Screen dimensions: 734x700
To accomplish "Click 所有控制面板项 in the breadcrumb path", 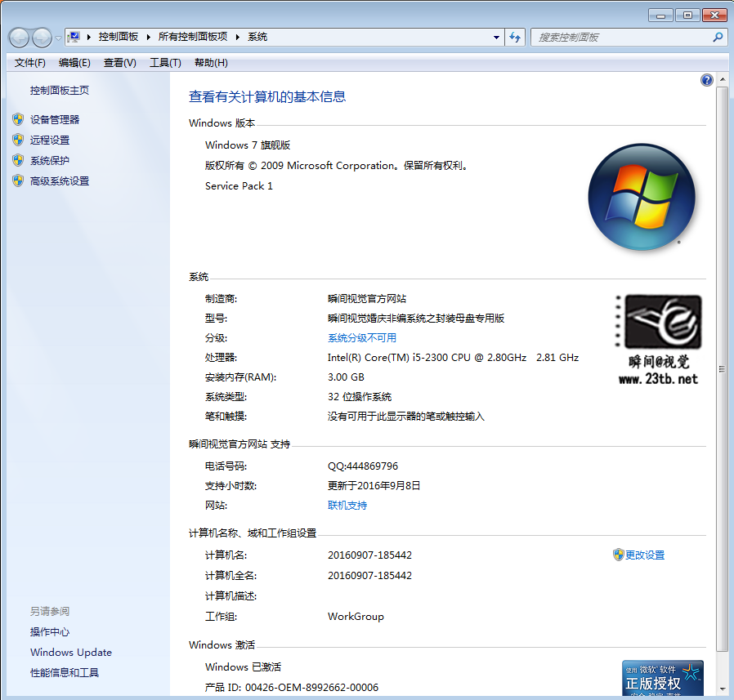I will click(x=193, y=37).
